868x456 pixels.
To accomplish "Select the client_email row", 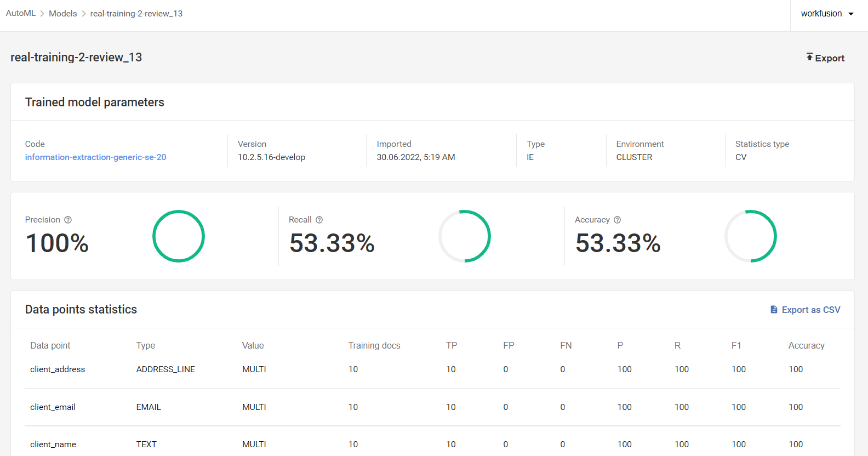I will click(x=433, y=407).
